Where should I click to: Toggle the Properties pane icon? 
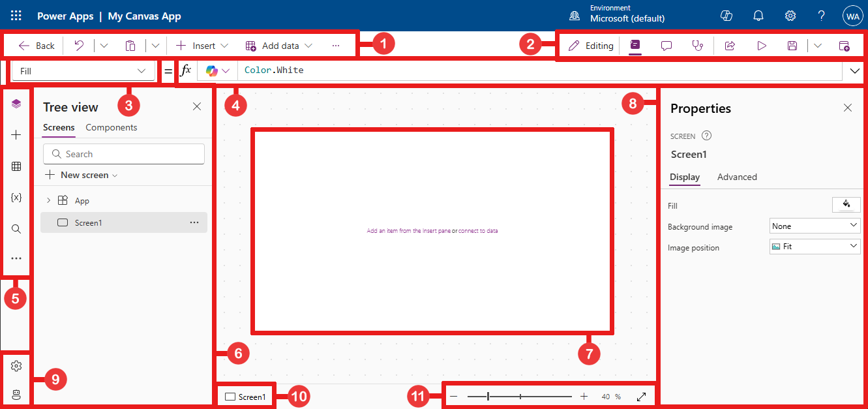tap(635, 46)
